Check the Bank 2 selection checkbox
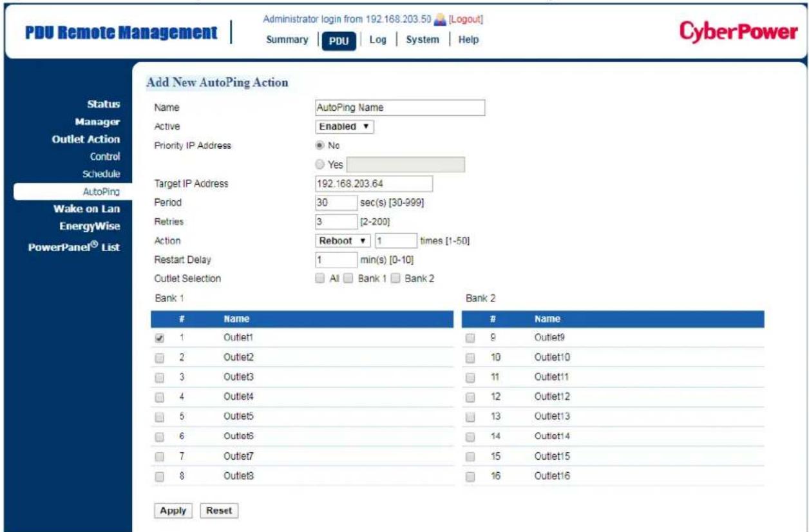 click(395, 279)
